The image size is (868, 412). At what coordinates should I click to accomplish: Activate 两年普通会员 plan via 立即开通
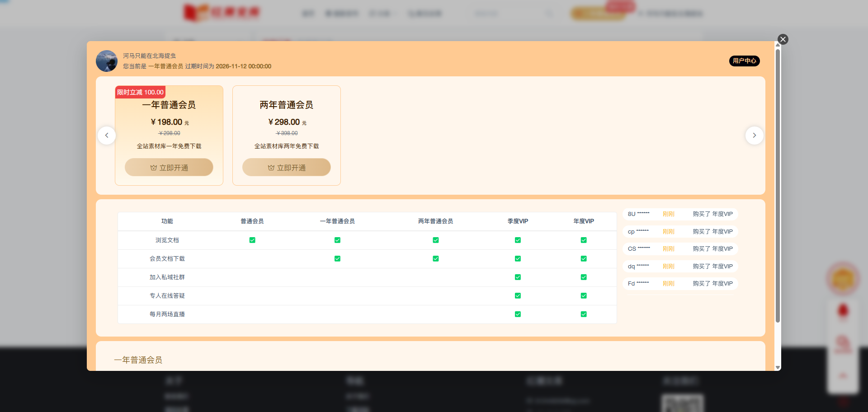point(287,167)
